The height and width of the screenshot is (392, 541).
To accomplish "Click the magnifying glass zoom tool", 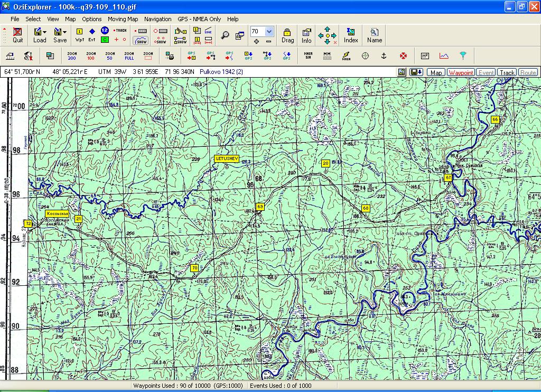I will (x=225, y=35).
